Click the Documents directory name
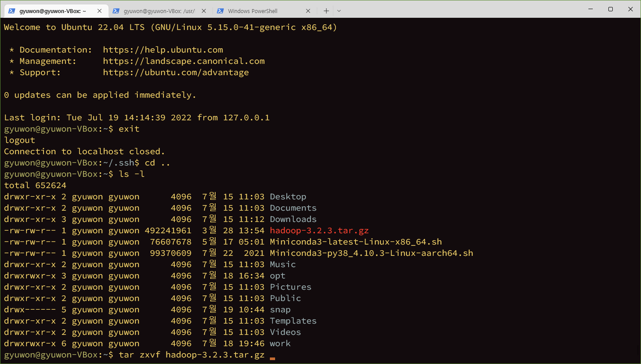Viewport: 641px width, 364px height. 293,208
